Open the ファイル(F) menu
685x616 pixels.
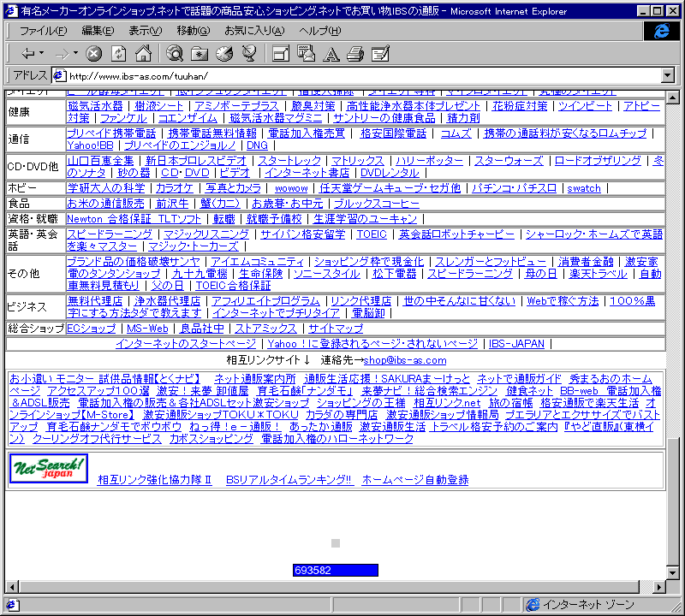tap(44, 31)
